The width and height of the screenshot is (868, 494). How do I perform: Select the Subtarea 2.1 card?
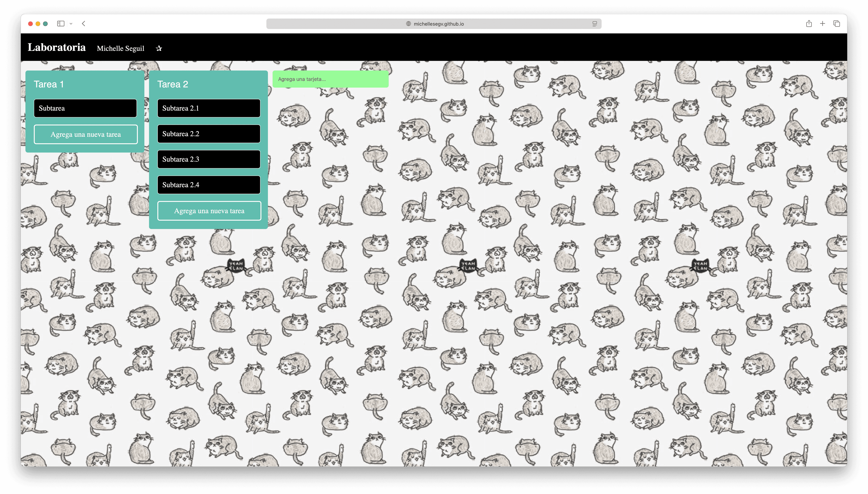pos(209,108)
